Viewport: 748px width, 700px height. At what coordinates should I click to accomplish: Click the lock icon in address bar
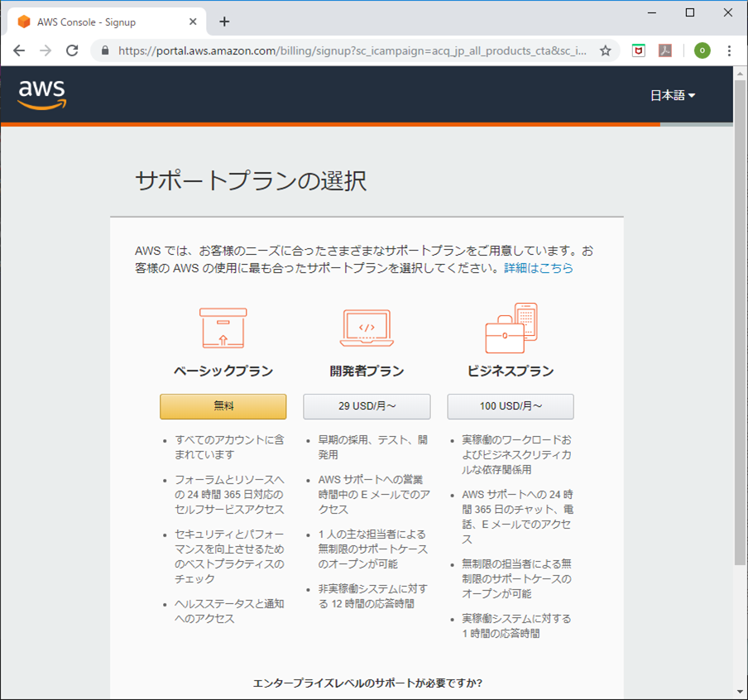[105, 50]
